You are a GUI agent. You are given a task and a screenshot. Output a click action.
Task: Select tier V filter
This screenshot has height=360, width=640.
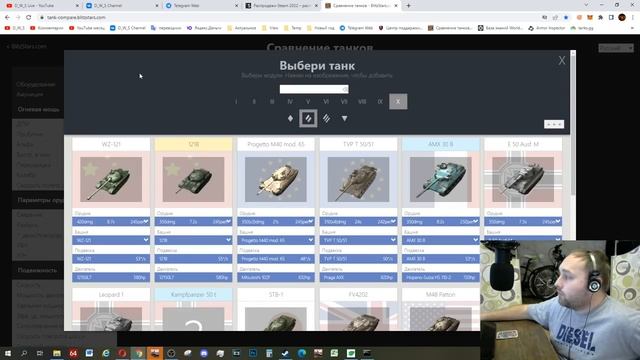click(308, 102)
